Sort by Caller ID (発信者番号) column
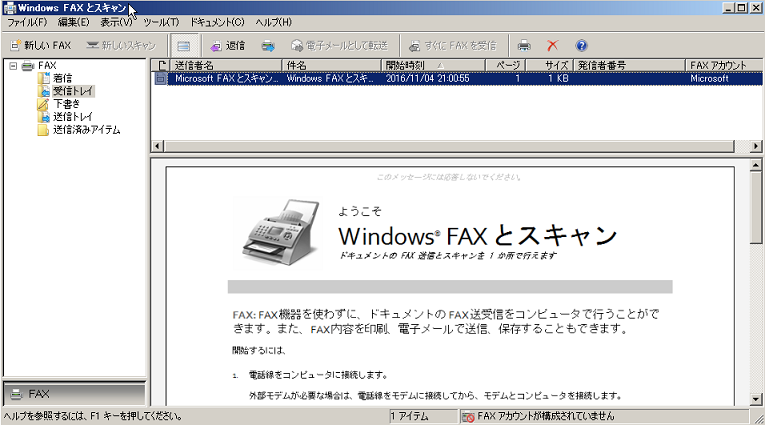 pyautogui.click(x=629, y=65)
